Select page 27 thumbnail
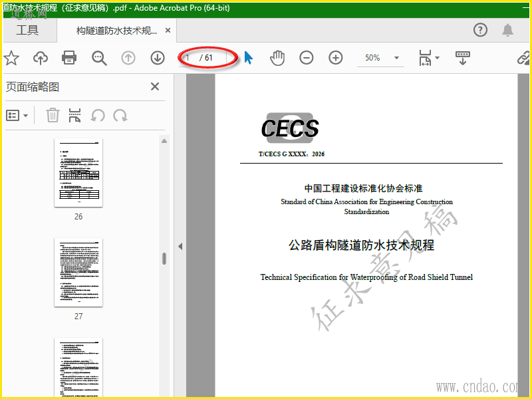 click(x=78, y=273)
